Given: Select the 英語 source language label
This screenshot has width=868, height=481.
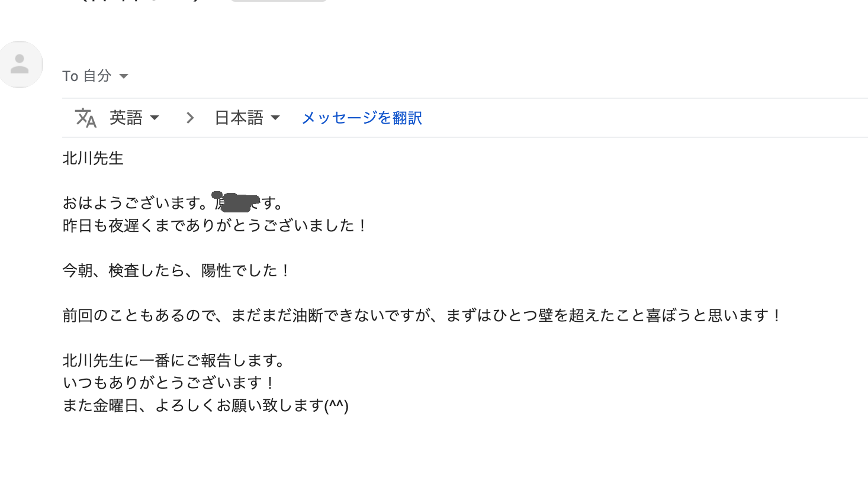Looking at the screenshot, I should pyautogui.click(x=126, y=118).
